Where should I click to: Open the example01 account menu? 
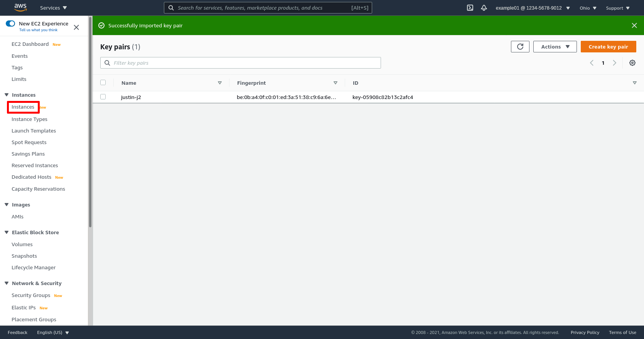(x=533, y=8)
